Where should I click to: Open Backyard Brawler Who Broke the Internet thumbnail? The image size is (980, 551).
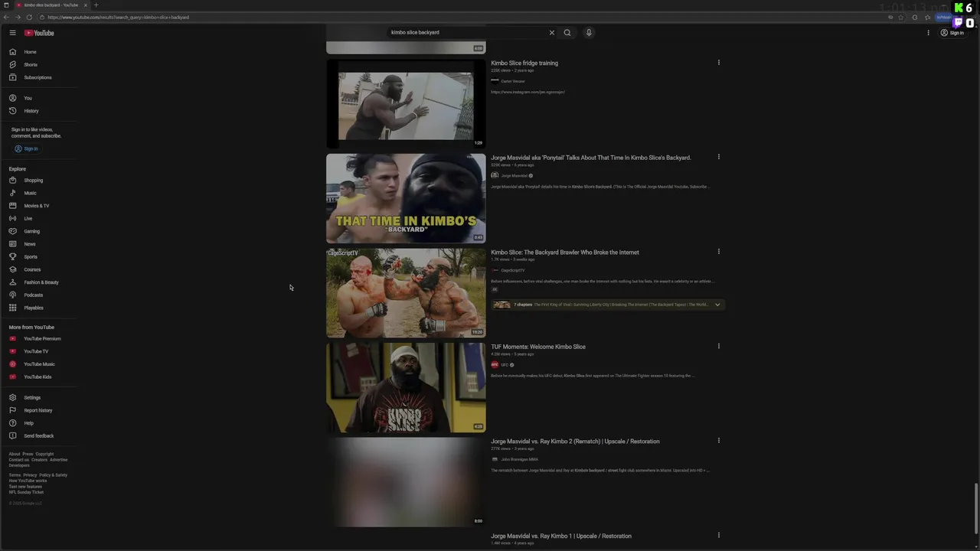(406, 293)
